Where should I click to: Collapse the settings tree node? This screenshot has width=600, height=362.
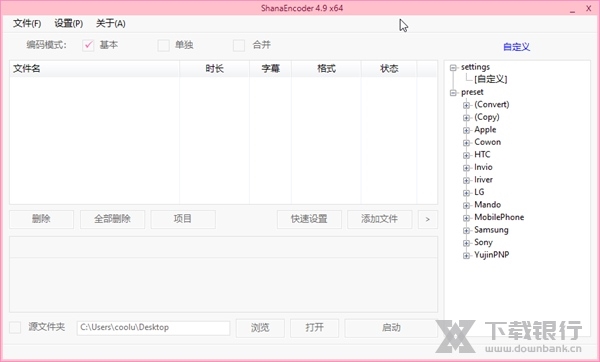click(453, 68)
